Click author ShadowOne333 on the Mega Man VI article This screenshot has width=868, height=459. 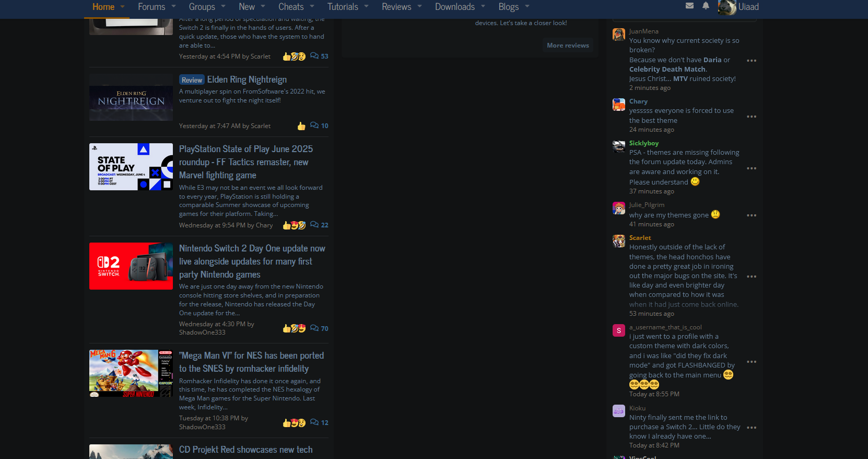coord(202,427)
